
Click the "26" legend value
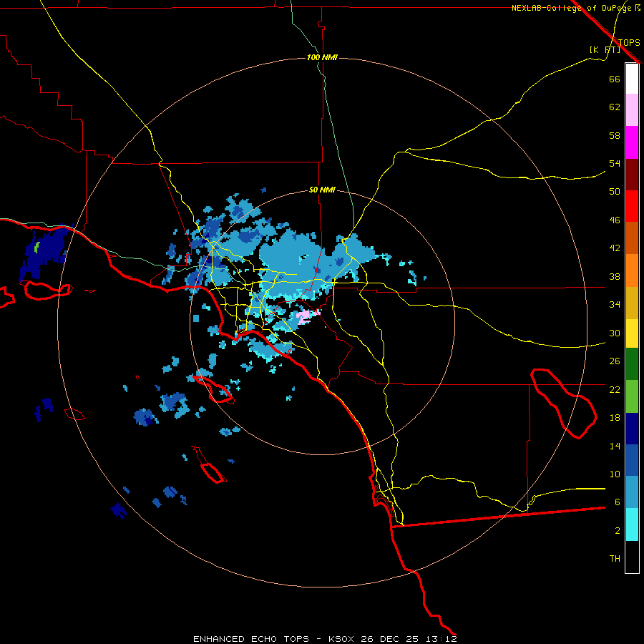pos(615,361)
